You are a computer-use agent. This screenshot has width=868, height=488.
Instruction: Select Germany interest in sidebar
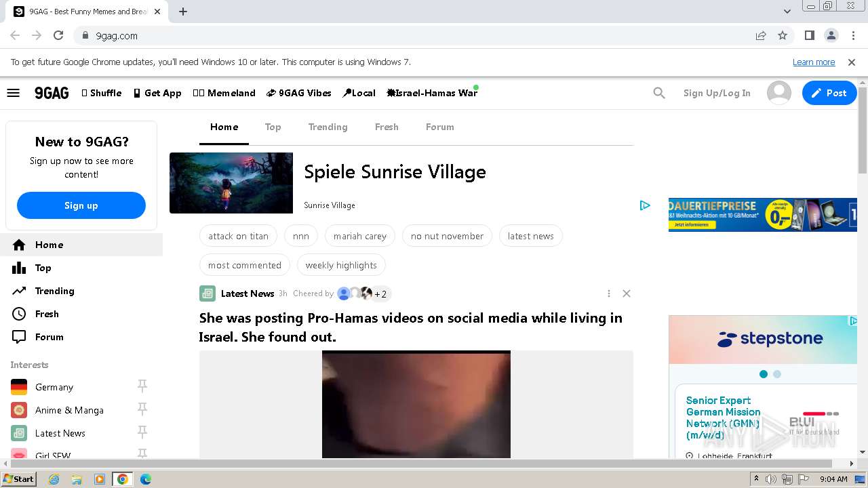point(54,387)
